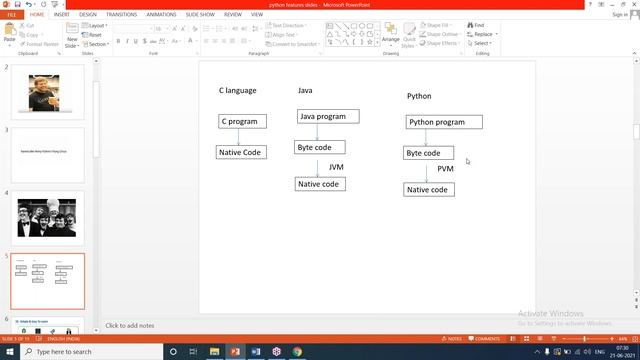Click the New Slide icon
This screenshot has height=360, width=640.
pos(72,29)
